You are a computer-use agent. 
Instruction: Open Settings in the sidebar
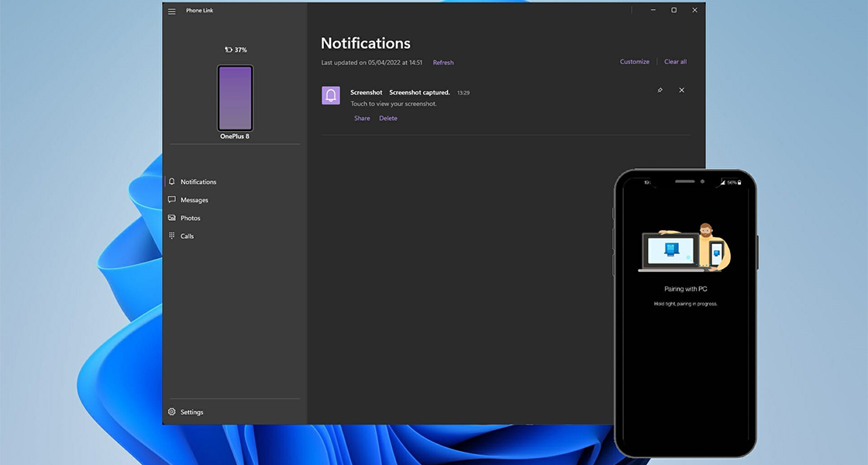click(191, 412)
